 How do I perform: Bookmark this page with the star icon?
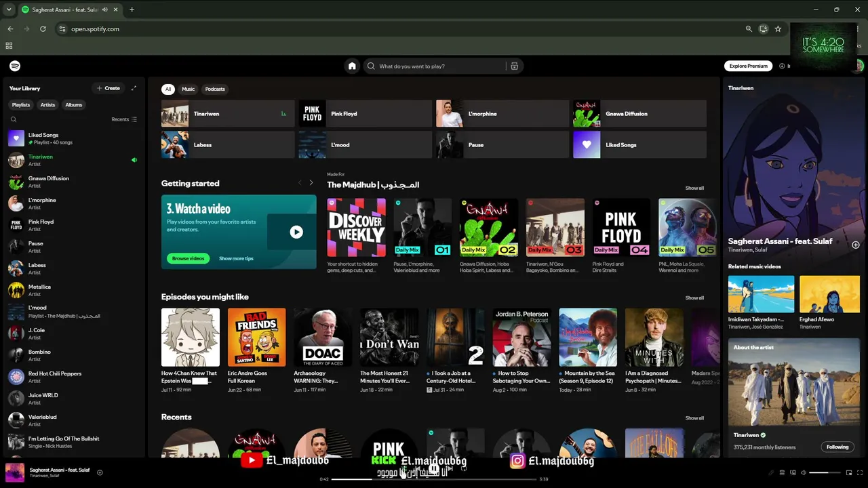(778, 29)
